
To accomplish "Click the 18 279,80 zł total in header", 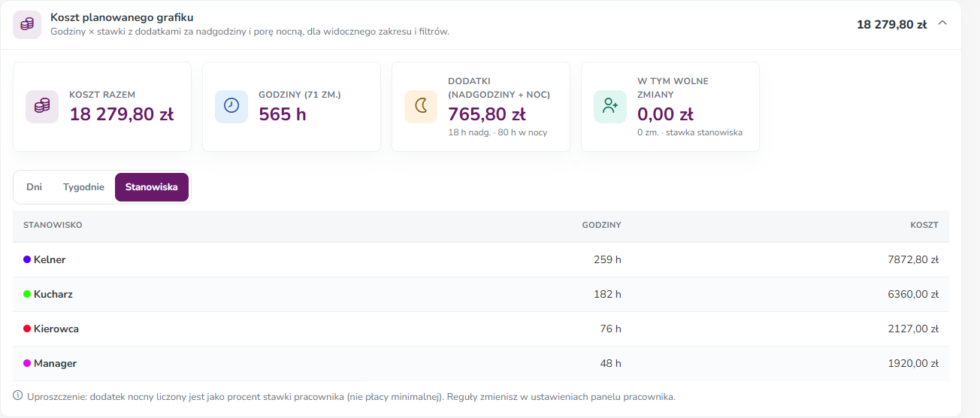I will click(x=892, y=24).
